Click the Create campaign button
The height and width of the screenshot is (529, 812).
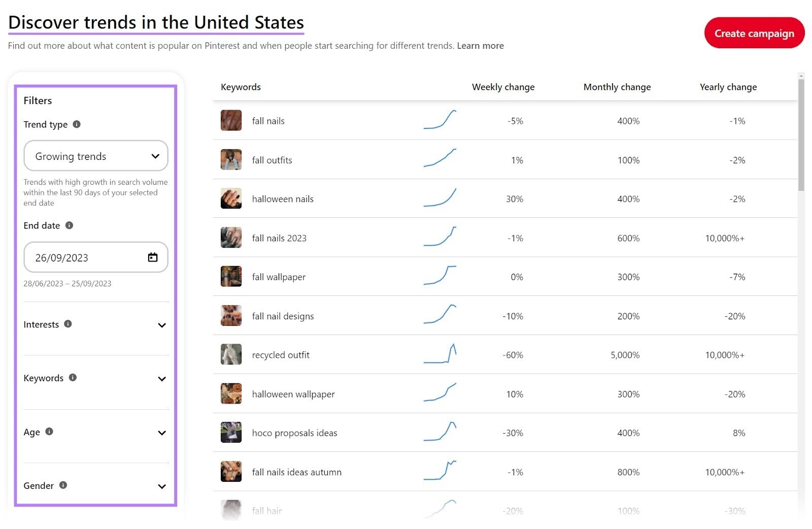tap(754, 33)
